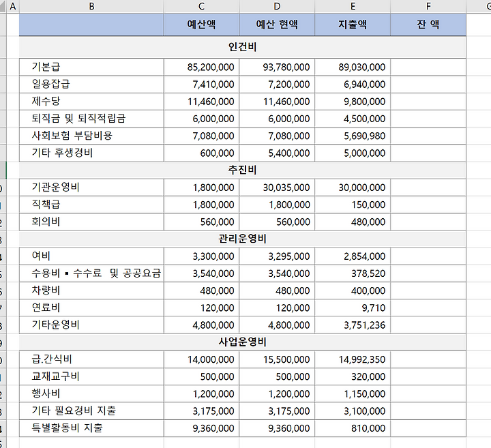Select the cell with value 14,992,350
The width and height of the screenshot is (491, 448).
tap(353, 359)
